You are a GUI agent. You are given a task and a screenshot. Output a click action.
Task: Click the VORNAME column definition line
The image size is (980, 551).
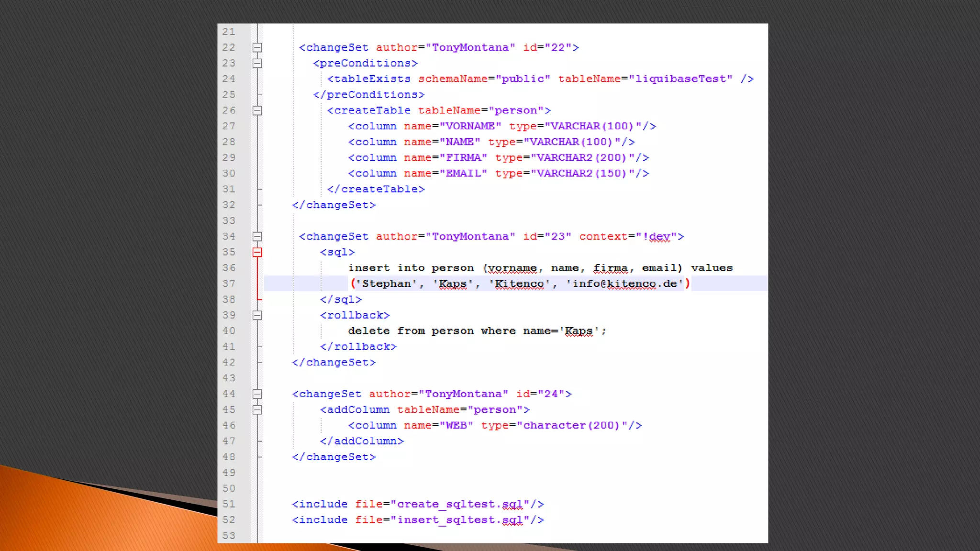501,126
